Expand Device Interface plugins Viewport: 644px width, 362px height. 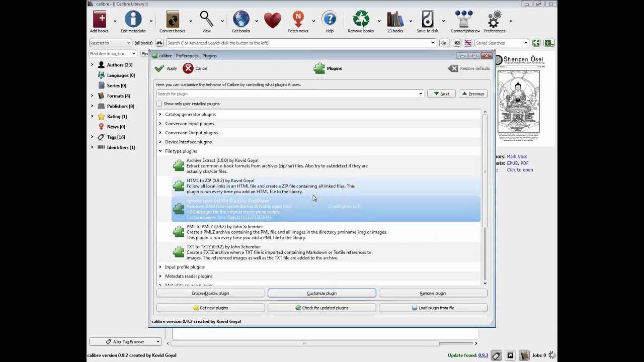[160, 142]
